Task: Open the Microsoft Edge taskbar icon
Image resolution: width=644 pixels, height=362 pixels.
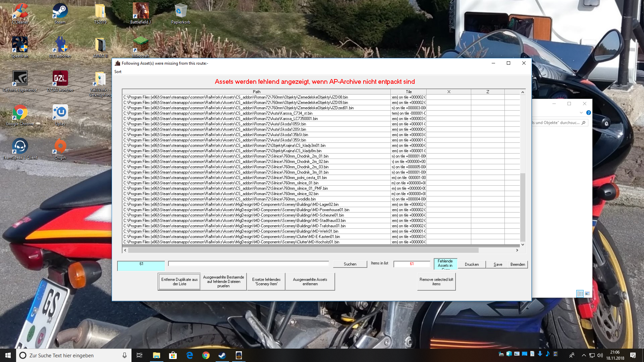Action: coord(190,355)
